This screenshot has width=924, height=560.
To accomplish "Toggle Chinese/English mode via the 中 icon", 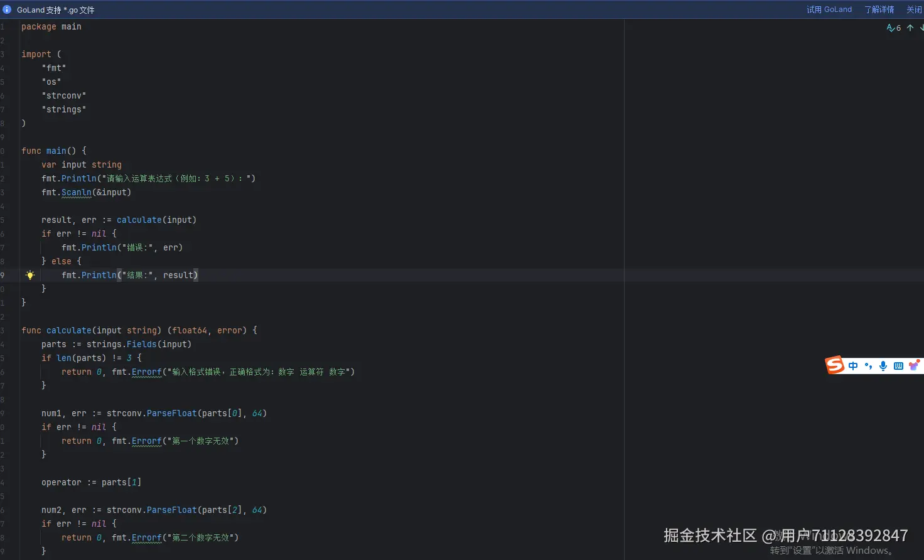I will coord(853,366).
